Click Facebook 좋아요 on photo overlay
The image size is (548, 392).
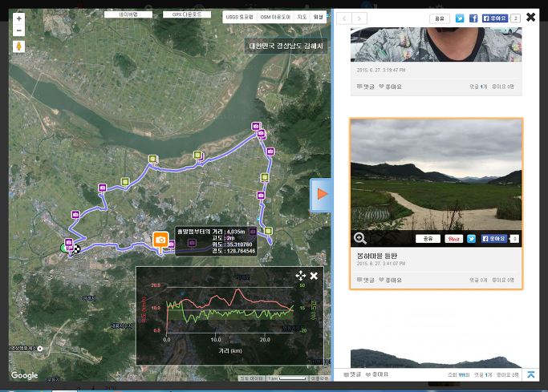494,239
